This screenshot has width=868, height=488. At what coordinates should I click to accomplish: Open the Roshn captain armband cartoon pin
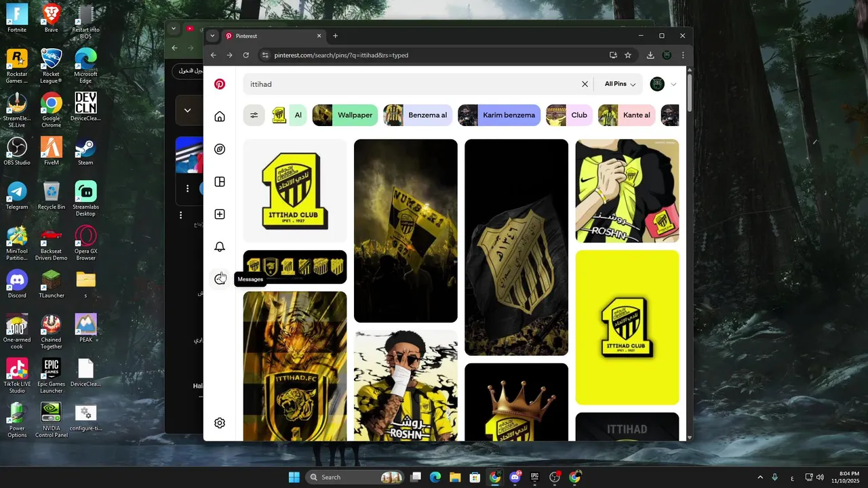pos(627,190)
